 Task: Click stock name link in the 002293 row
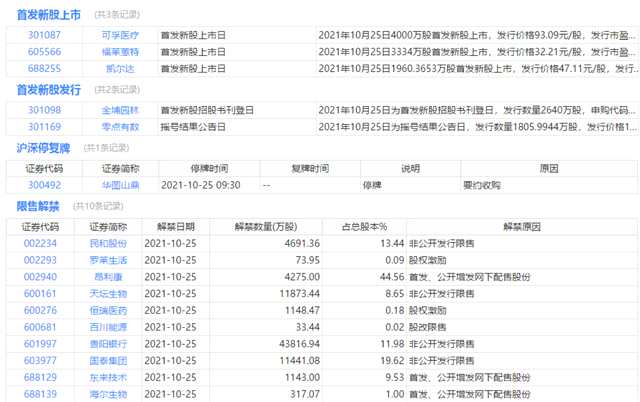click(108, 260)
